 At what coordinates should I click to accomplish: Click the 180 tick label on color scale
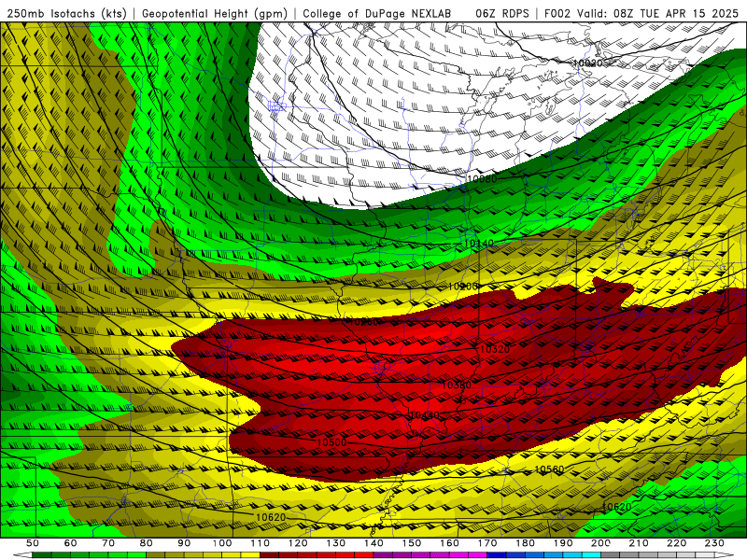click(526, 543)
